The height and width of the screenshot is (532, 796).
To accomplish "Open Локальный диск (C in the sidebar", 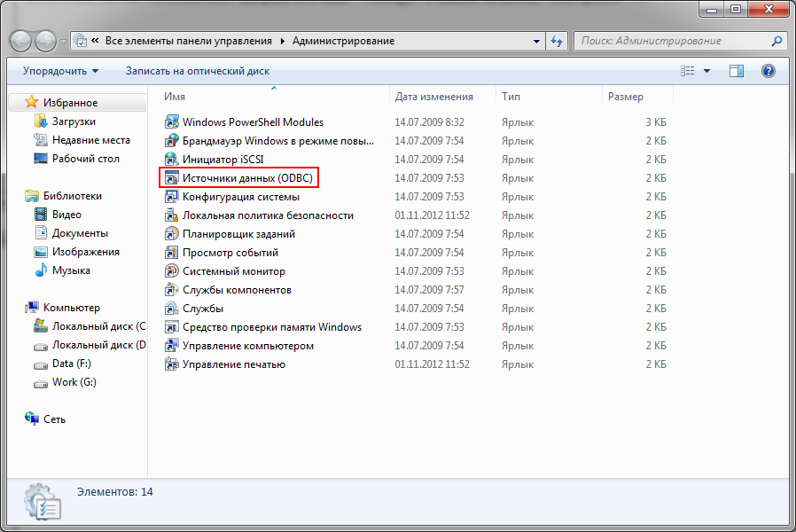I will 99,326.
